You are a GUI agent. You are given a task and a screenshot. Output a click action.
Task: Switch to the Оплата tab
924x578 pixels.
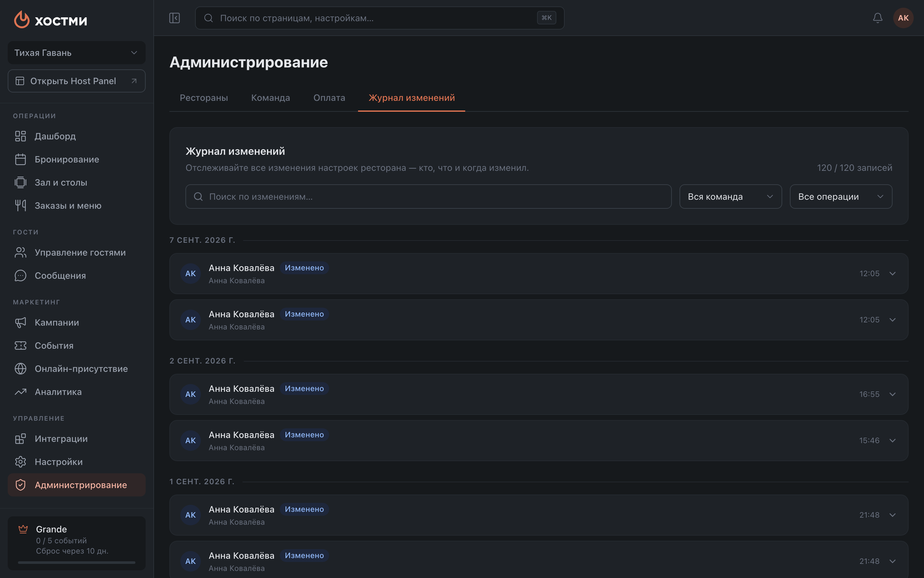[329, 98]
